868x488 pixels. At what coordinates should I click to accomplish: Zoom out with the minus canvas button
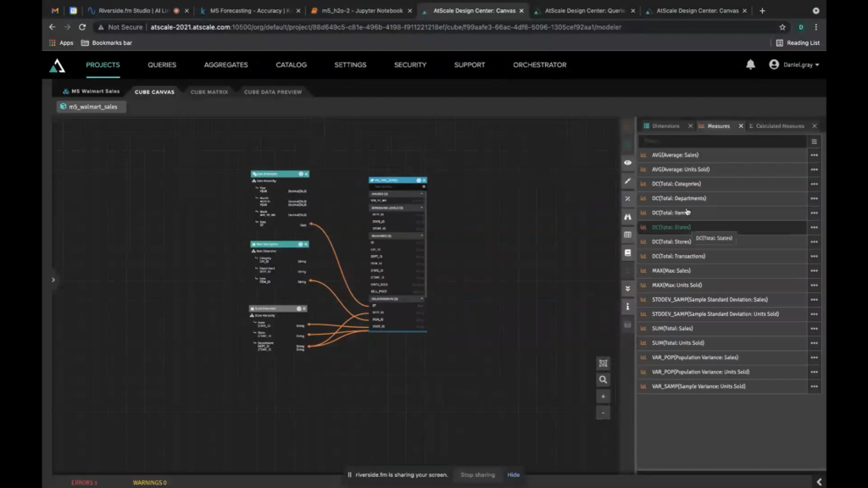[x=603, y=413]
